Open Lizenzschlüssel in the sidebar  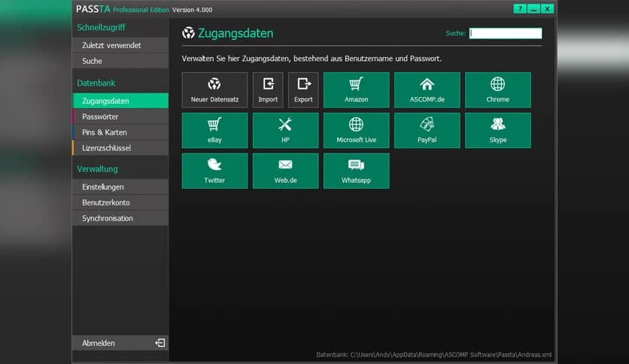click(120, 148)
